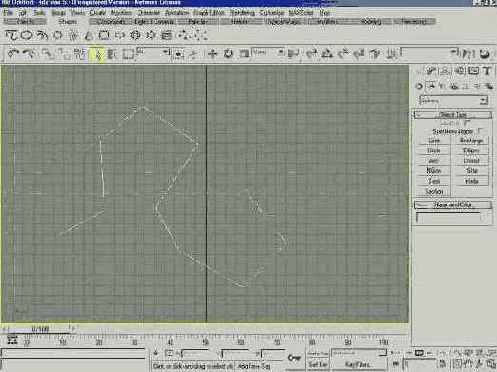Click frame 50 on the track bar
Image resolution: width=497 pixels, height=372 pixels.
(x=206, y=342)
